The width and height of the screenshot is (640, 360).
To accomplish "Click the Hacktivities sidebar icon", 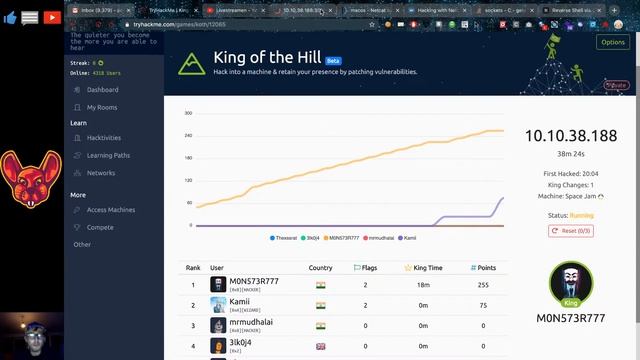I will pyautogui.click(x=77, y=138).
